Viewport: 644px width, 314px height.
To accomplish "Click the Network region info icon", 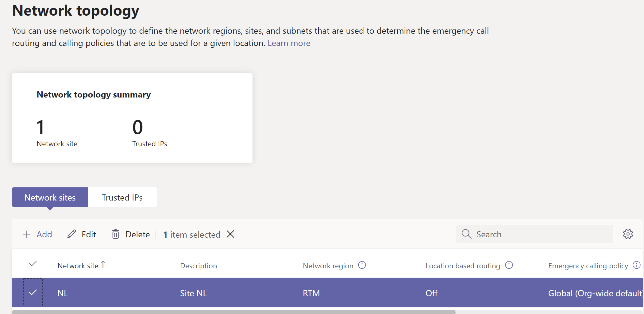I will [x=362, y=265].
